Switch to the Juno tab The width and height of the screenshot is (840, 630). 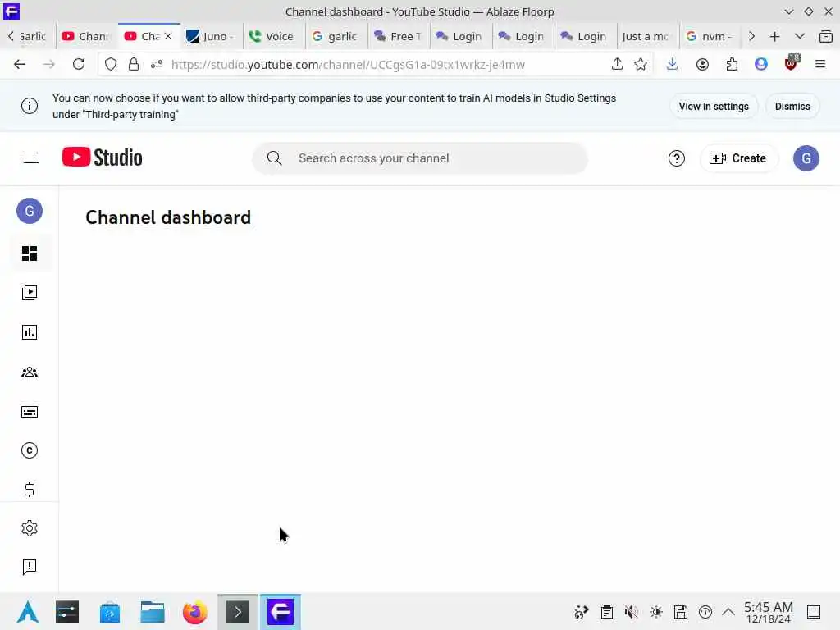click(211, 36)
